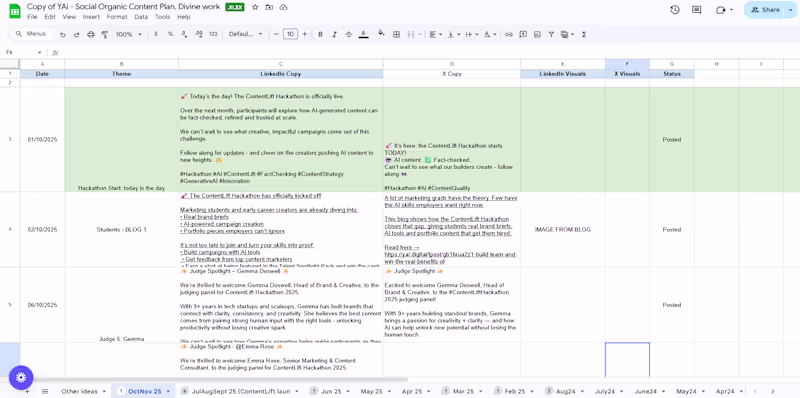Open the all sheets list icon
Viewport: 800px width, 398px height.
tap(45, 391)
